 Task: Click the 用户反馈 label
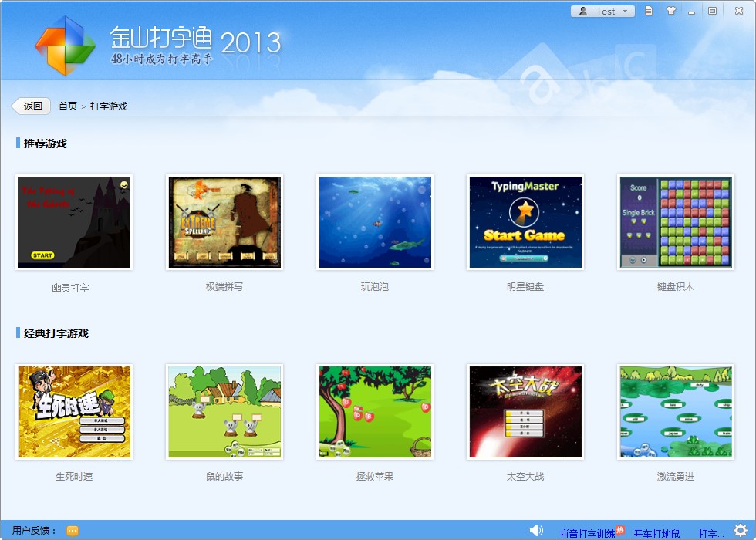34,531
